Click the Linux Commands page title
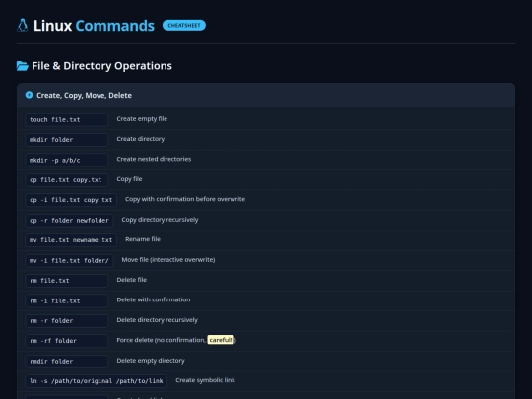 coord(94,26)
